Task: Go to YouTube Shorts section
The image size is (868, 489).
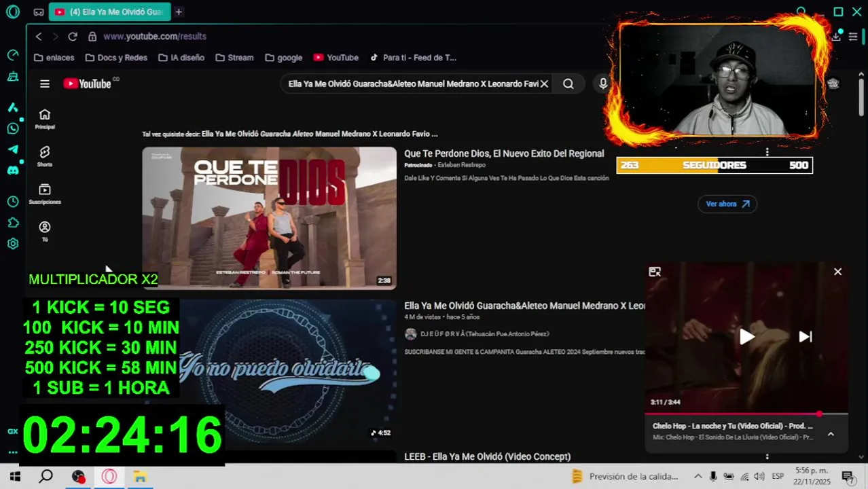Action: (45, 156)
